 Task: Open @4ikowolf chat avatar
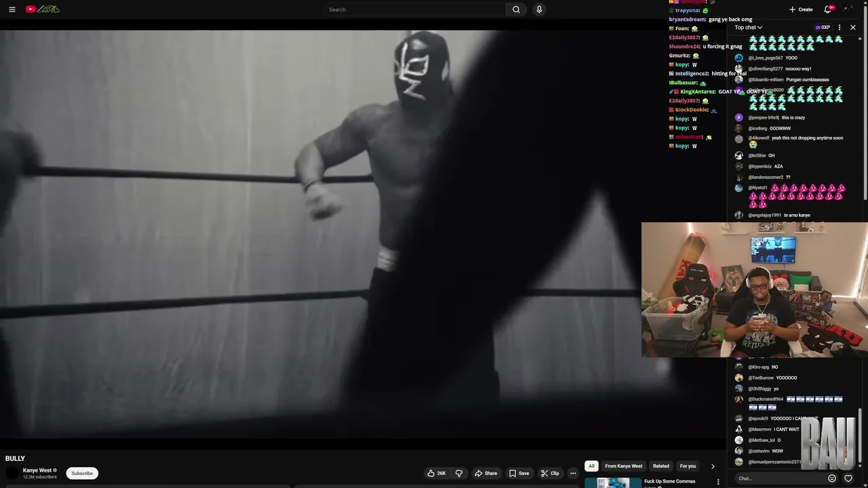coord(738,138)
